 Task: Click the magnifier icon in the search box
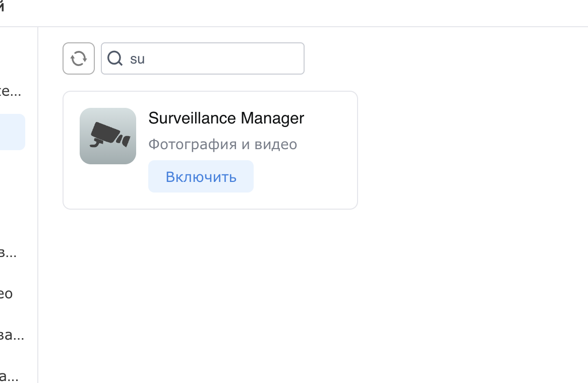tap(115, 58)
